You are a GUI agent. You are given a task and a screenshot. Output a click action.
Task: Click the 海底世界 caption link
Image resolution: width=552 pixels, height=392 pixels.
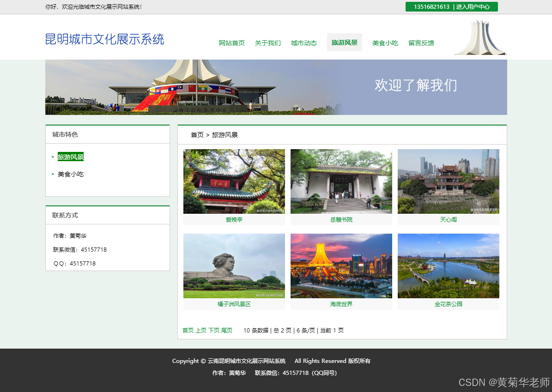pyautogui.click(x=341, y=304)
